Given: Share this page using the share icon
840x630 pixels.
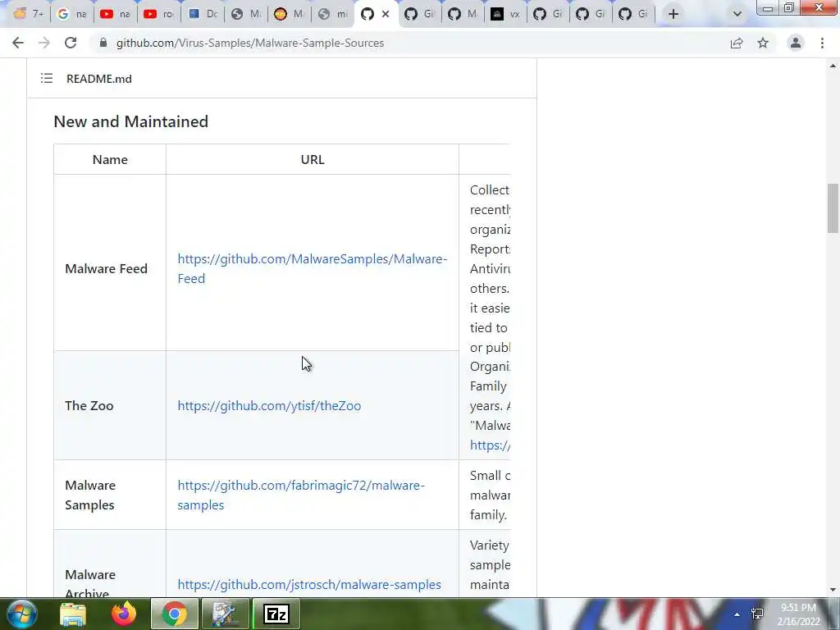Looking at the screenshot, I should click(737, 43).
